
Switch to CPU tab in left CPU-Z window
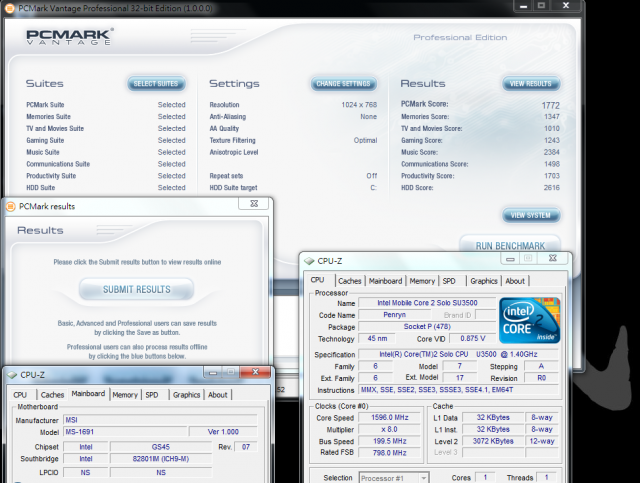pyautogui.click(x=20, y=395)
